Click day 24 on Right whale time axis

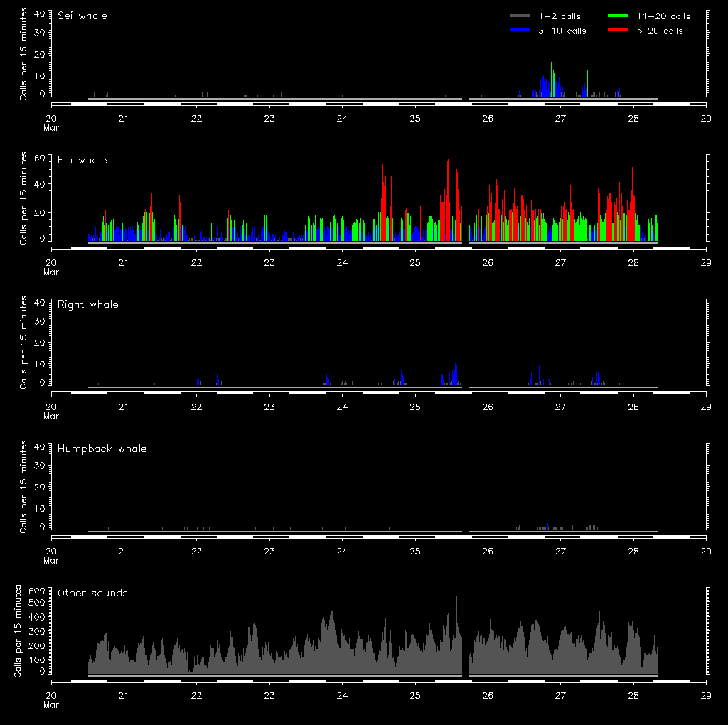click(x=342, y=407)
